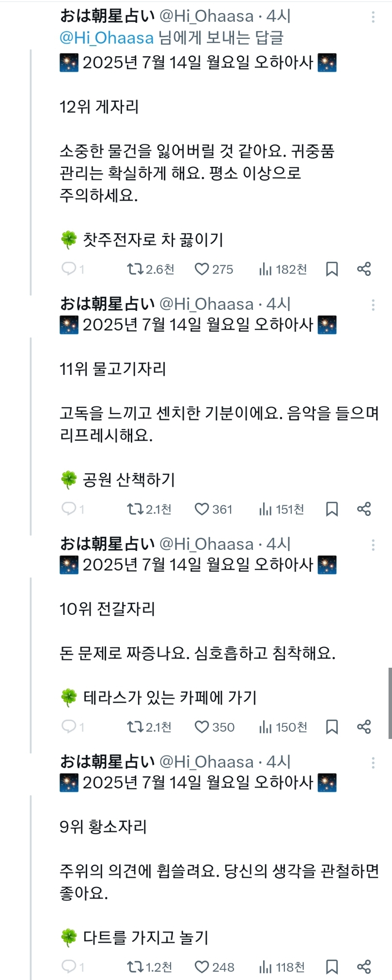Screen dimensions: 392x980
Task: Share the 12위 게자리 post
Action: [x=364, y=269]
